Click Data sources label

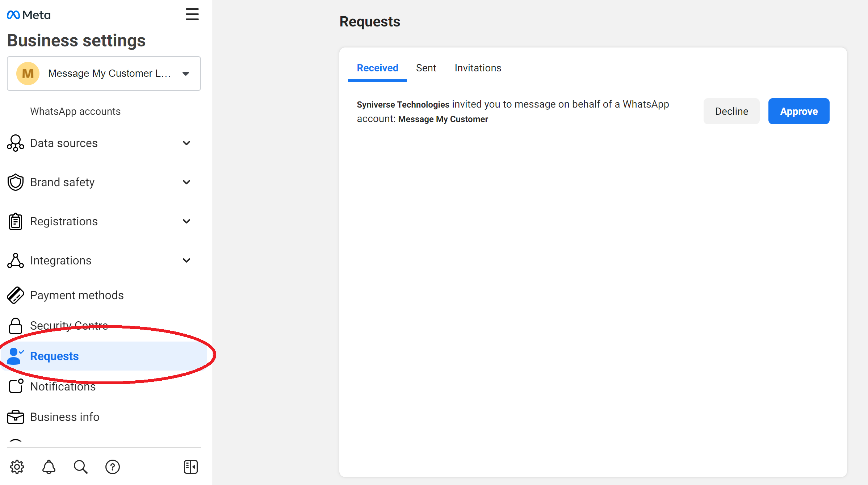click(x=64, y=143)
